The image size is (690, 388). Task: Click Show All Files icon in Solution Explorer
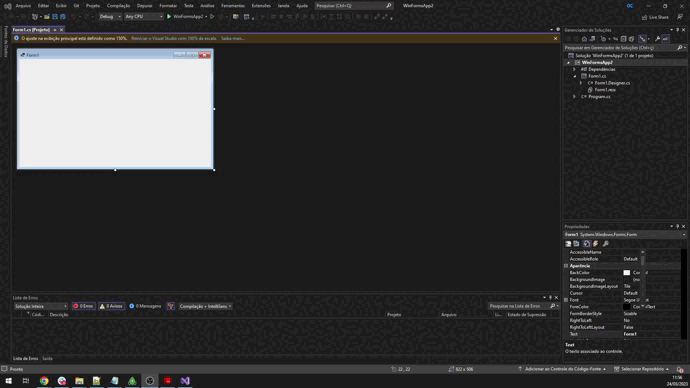point(631,39)
